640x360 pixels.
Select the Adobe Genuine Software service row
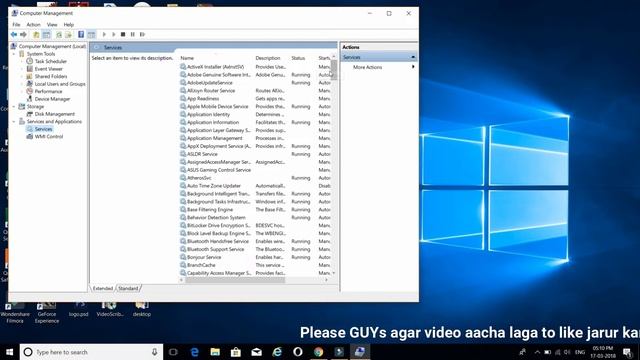pyautogui.click(x=255, y=75)
